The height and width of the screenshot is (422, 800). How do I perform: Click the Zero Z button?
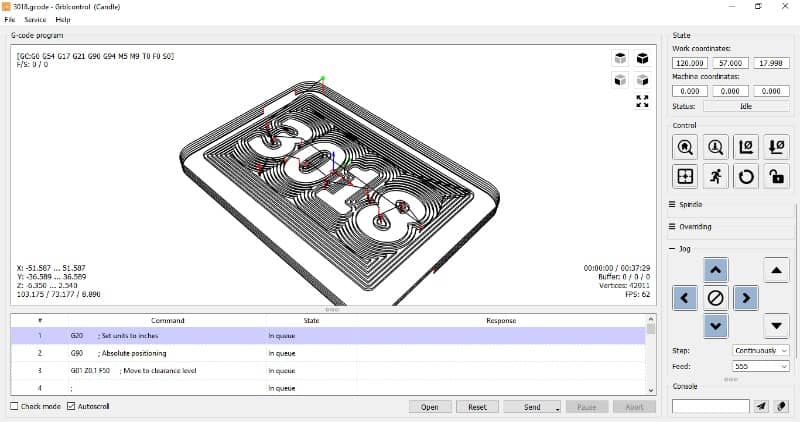click(774, 146)
